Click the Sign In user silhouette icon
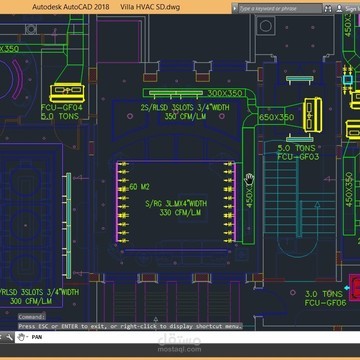Image resolution: width=360 pixels, height=360 pixels. pyautogui.click(x=339, y=8)
